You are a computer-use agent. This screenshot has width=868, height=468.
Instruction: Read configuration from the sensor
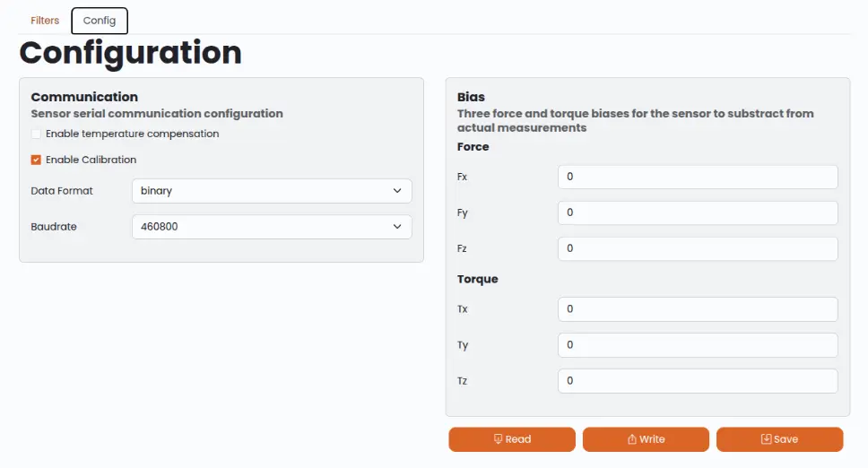pos(512,439)
